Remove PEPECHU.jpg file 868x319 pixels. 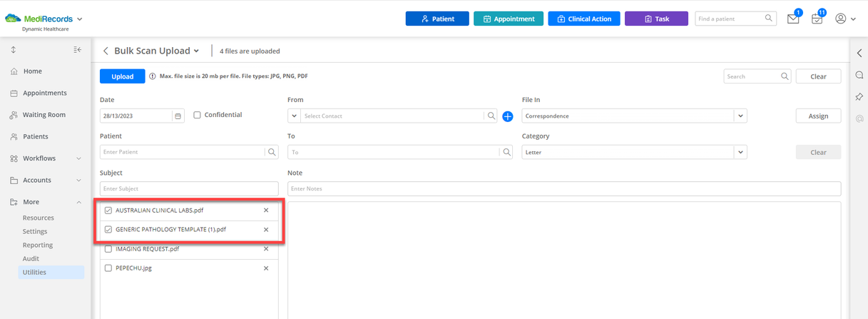266,268
